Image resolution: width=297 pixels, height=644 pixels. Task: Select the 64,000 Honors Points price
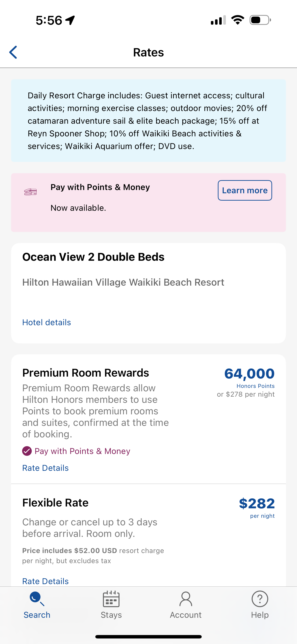coord(249,374)
